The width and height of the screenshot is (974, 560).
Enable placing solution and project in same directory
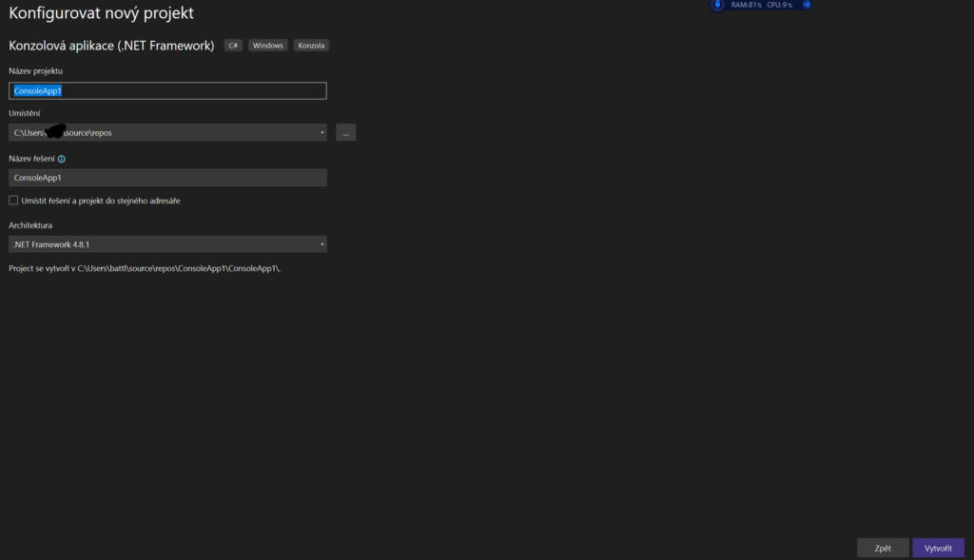pyautogui.click(x=13, y=201)
